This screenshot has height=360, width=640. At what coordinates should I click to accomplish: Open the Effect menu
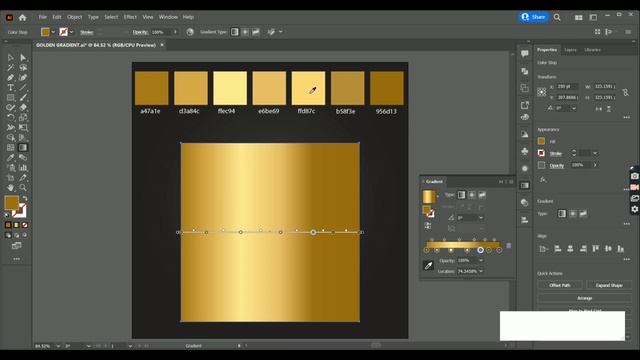(130, 17)
